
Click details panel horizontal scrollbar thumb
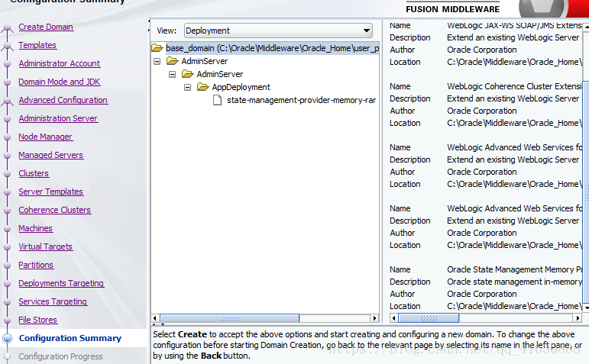click(x=429, y=318)
